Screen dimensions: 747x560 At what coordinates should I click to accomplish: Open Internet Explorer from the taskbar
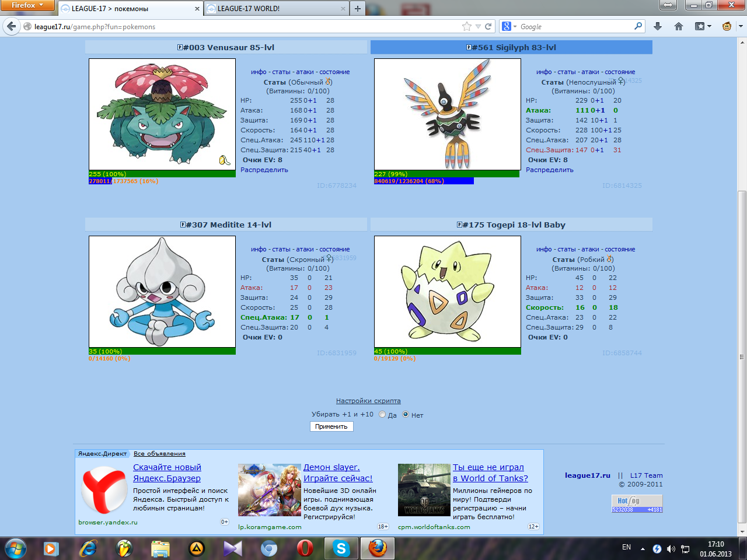click(88, 548)
